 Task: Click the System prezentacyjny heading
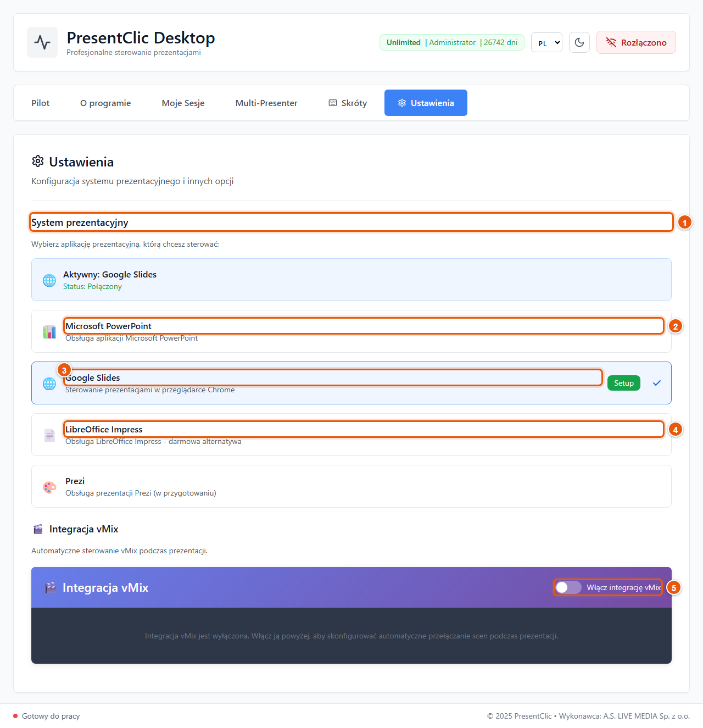click(x=80, y=223)
